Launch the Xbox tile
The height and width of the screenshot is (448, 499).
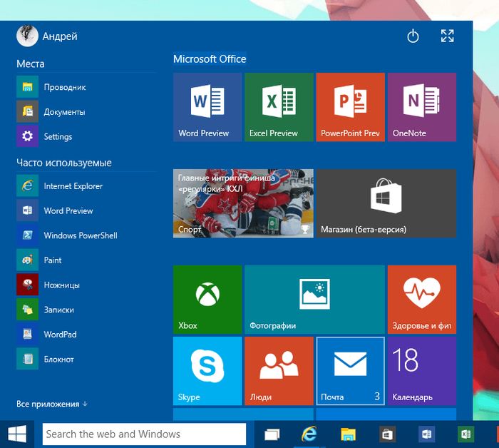coord(207,300)
